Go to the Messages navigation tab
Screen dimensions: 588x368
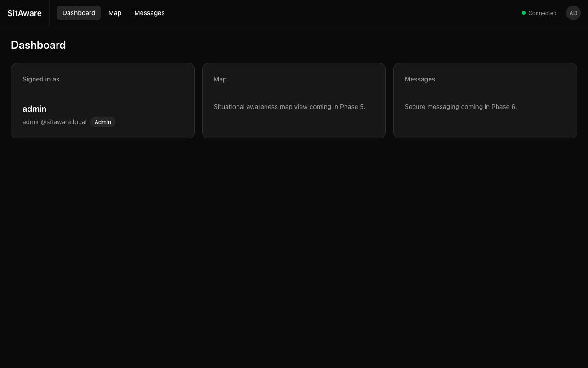click(149, 13)
